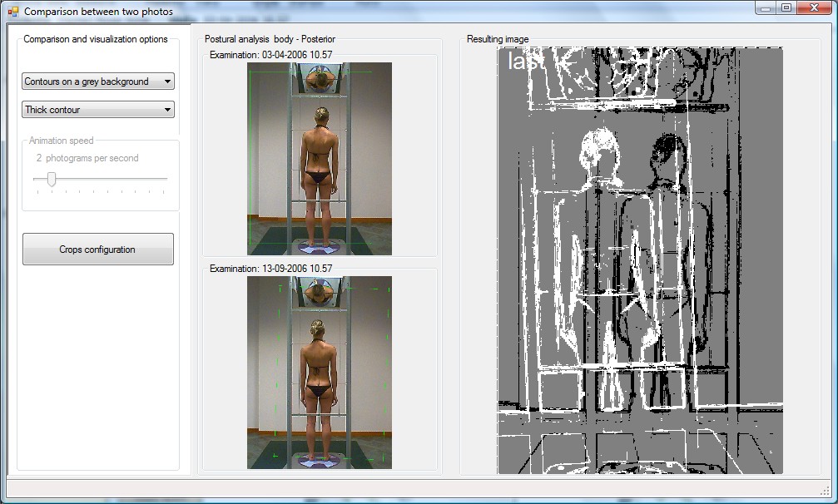Click 'Examination: 03-04-2006 10.57' label

tap(270, 54)
